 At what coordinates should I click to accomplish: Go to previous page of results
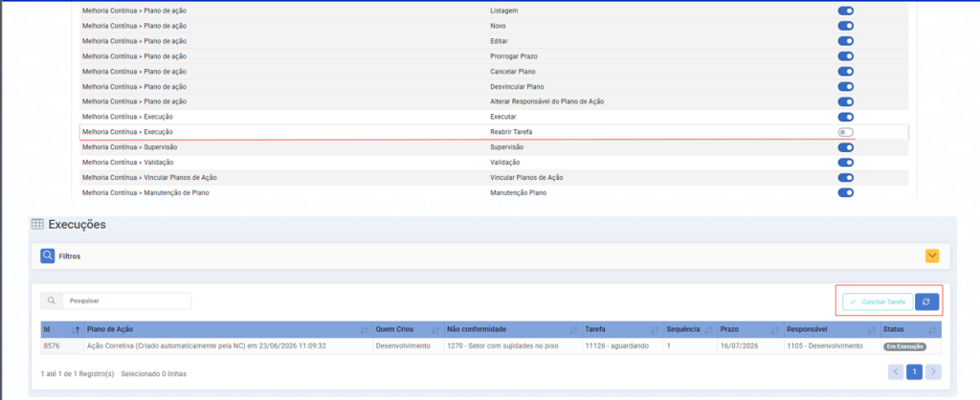coord(896,372)
